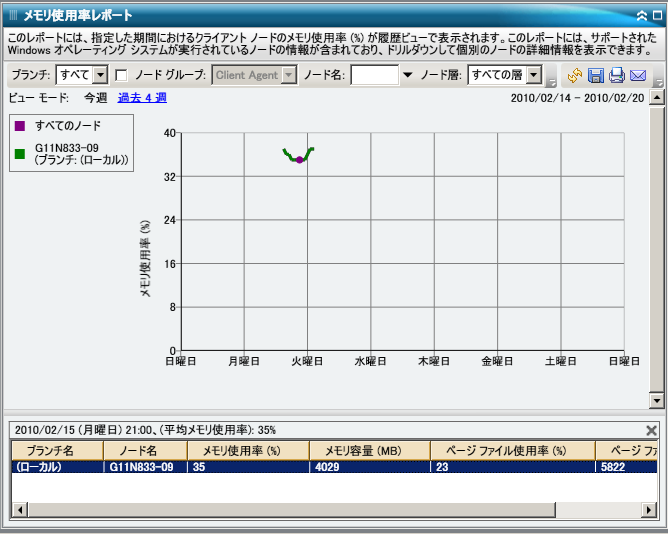
Task: Click the table's horizontal scrollbar right arrow
Action: (x=648, y=510)
